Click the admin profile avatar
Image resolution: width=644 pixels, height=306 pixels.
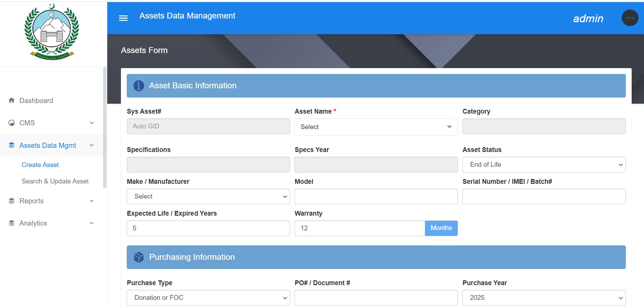click(630, 18)
